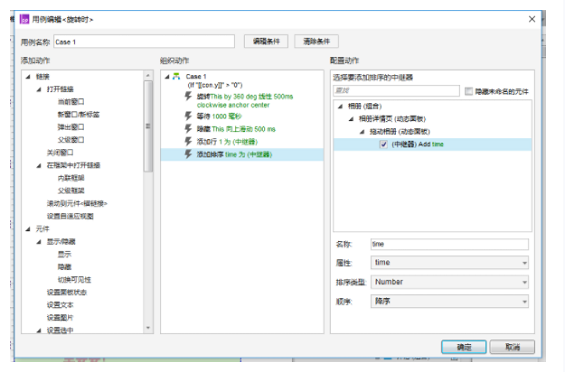This screenshot has width=565, height=372.
Task: Select 切换可见性 action
Action: pos(74,280)
